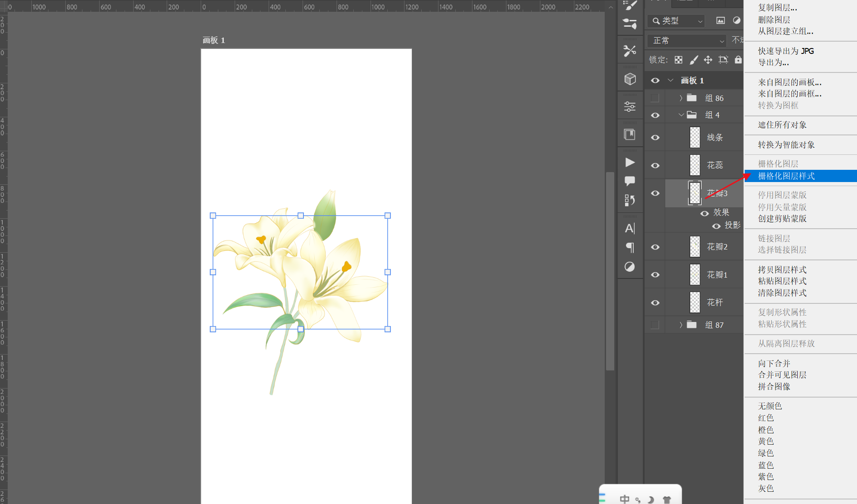Hide the 花瓣2 layer

655,247
